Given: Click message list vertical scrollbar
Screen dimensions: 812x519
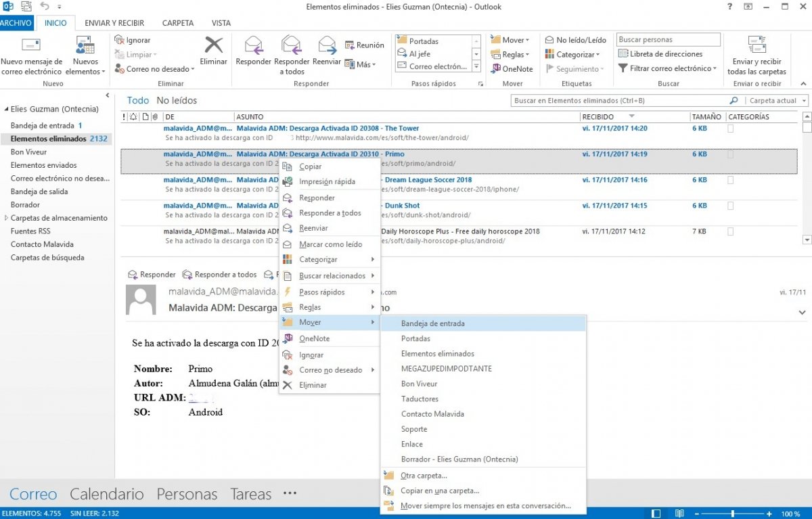Looking at the screenshot, I should point(807,179).
